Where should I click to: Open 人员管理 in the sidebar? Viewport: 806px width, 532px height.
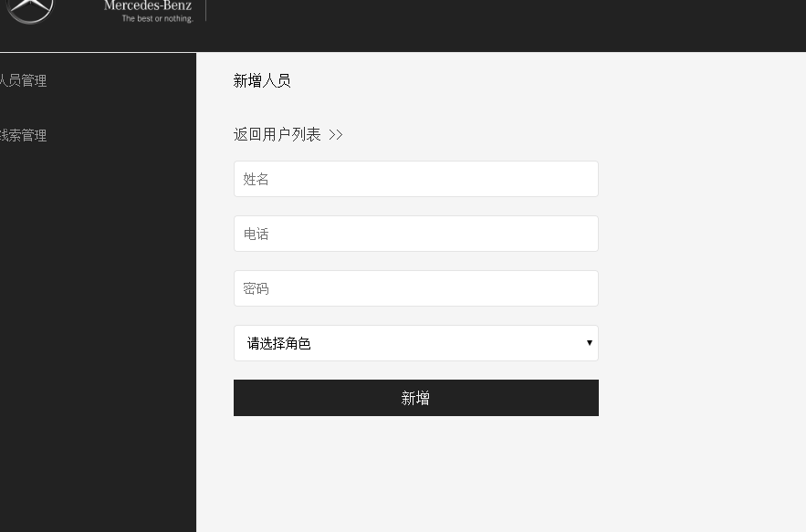pyautogui.click(x=23, y=80)
